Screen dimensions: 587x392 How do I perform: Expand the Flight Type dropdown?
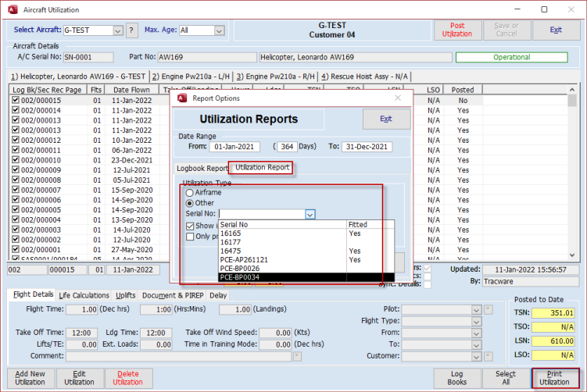pyautogui.click(x=476, y=321)
